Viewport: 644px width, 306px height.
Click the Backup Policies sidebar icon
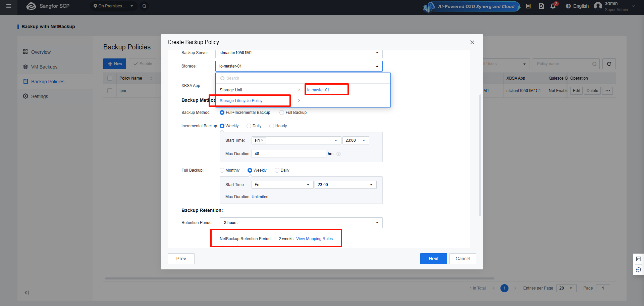pos(25,81)
